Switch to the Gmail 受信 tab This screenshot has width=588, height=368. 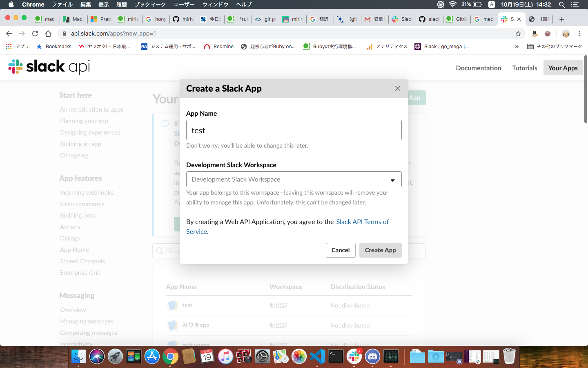[x=374, y=19]
